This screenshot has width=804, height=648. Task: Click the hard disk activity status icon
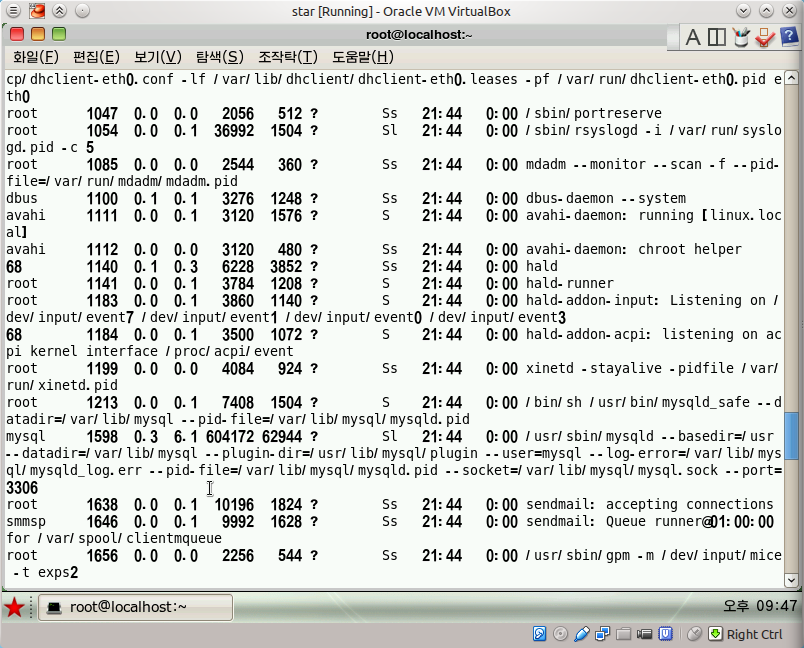[x=539, y=634]
